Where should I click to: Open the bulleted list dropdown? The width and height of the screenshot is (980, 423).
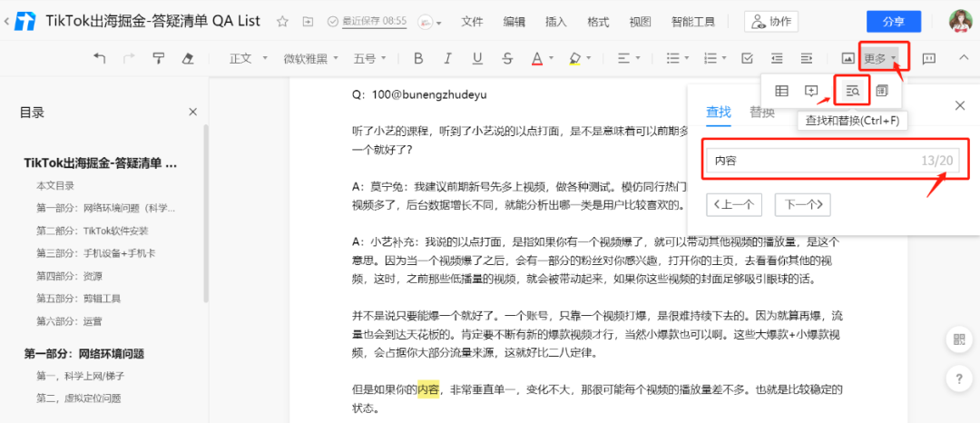(x=678, y=58)
